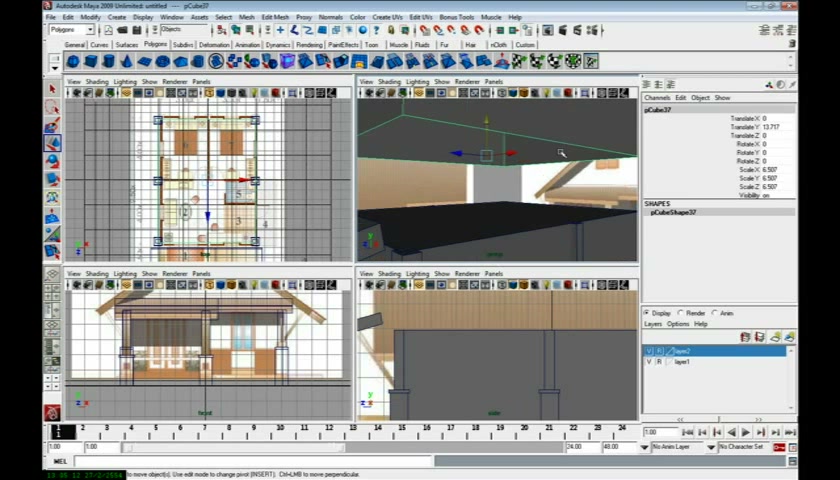840x480 pixels.
Task: Move selected layer down icon
Action: [x=760, y=337]
